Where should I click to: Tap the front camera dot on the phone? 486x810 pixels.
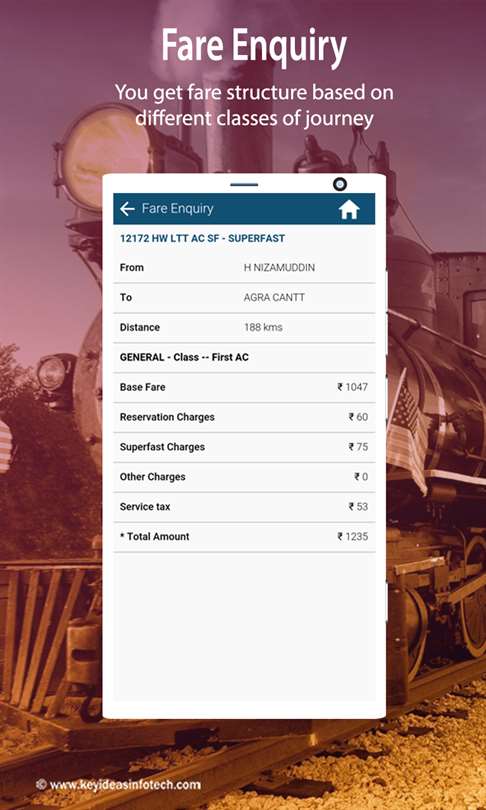[x=340, y=184]
